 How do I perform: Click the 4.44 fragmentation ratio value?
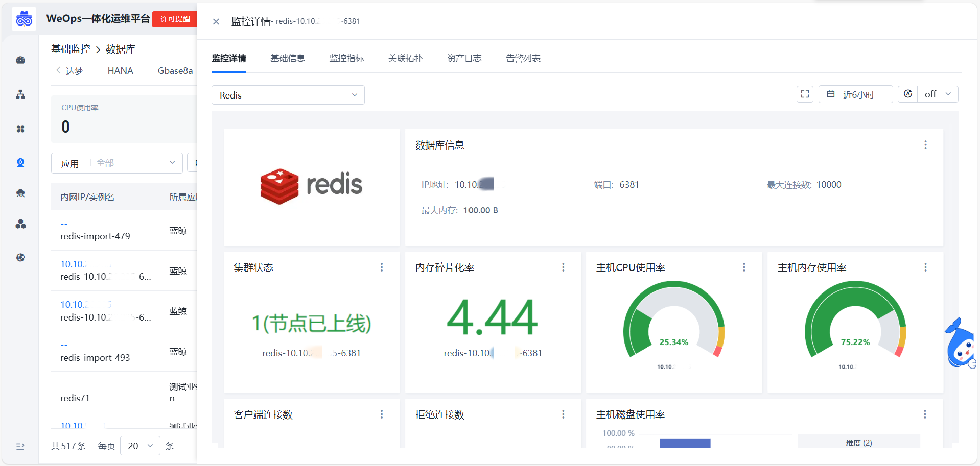coord(492,317)
